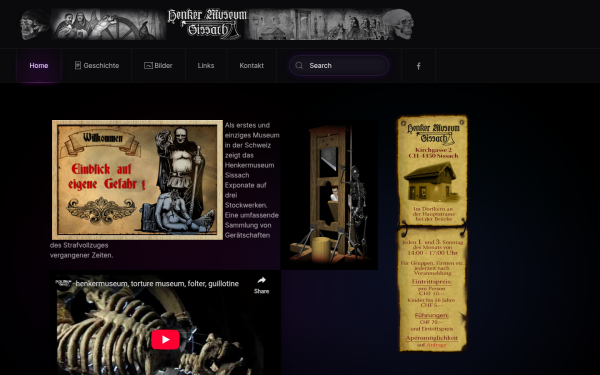Screen dimensions: 600x375
Task: Open the Links page
Action: [x=206, y=65]
